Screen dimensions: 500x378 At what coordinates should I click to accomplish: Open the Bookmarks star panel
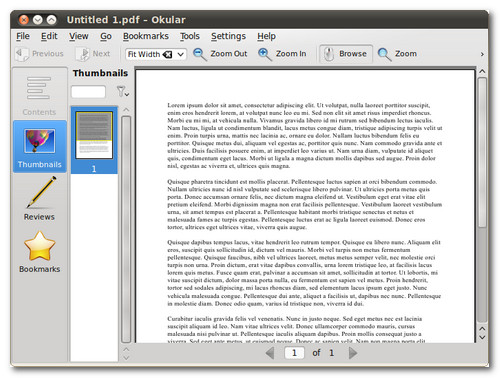pyautogui.click(x=40, y=252)
